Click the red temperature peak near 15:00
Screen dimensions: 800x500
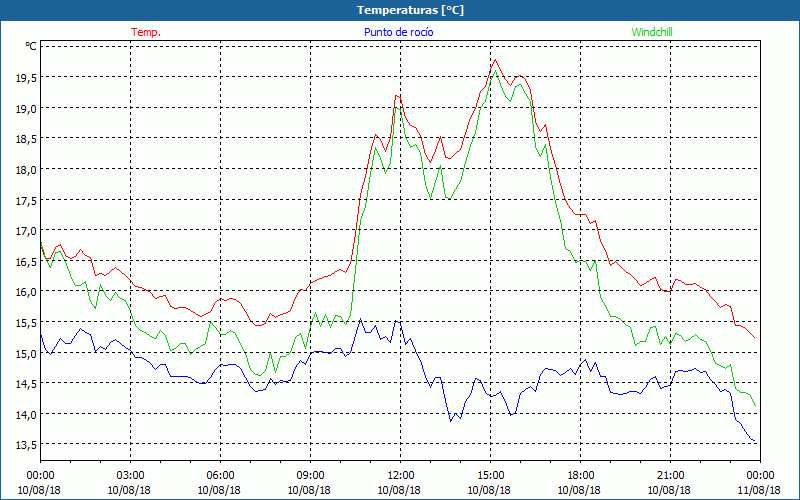[x=495, y=60]
